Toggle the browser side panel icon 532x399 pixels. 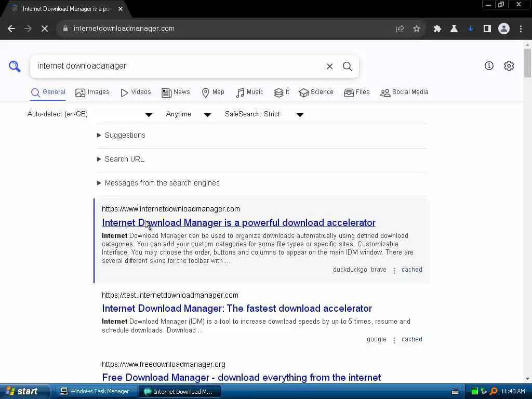coord(487,29)
